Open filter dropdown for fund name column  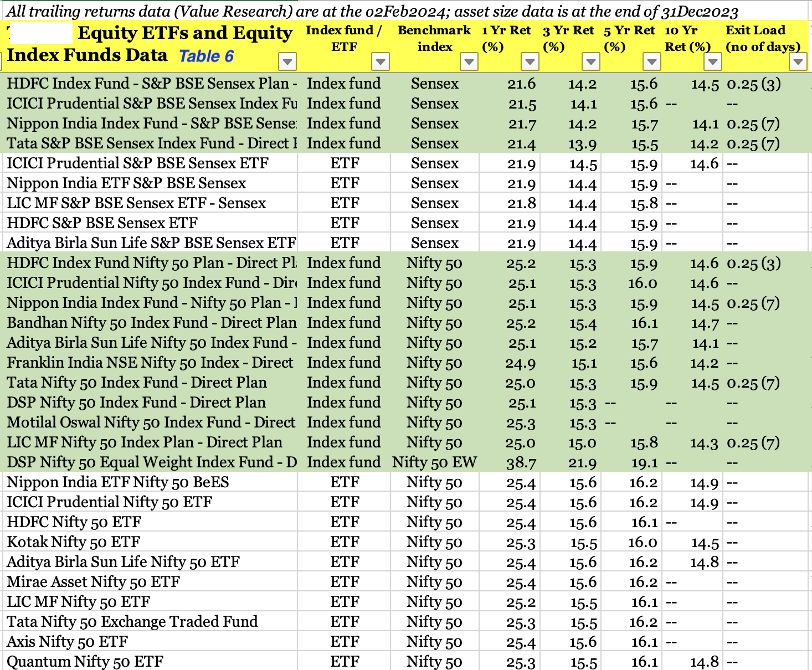click(287, 61)
